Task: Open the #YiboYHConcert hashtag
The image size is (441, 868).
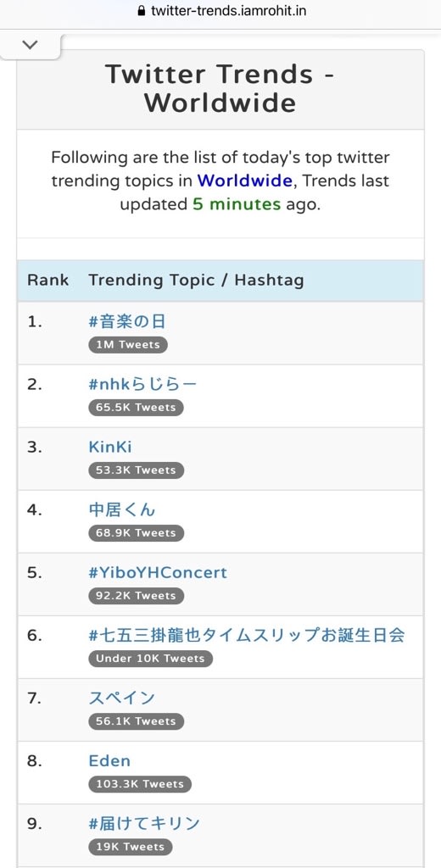Action: (x=158, y=572)
